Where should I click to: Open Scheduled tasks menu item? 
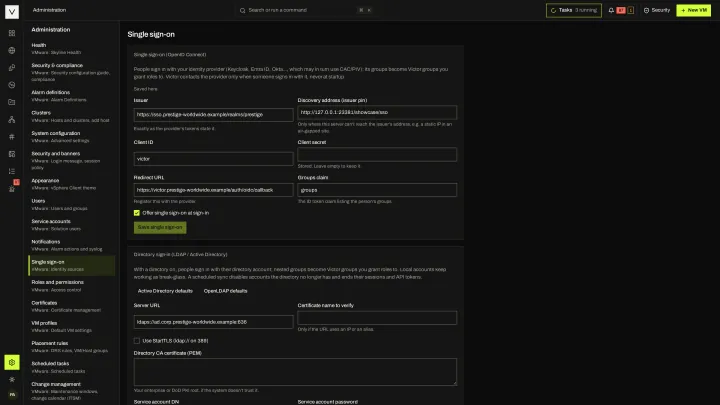click(72, 367)
